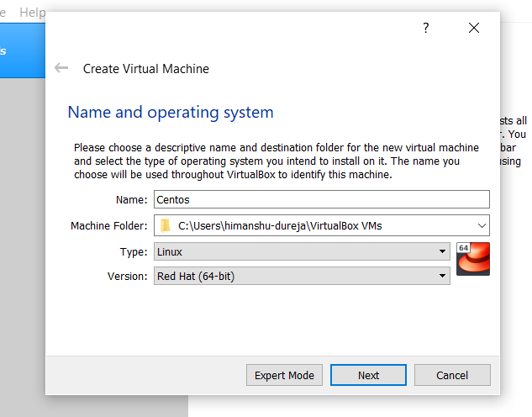Click the Red Hat 64-bit OS icon
This screenshot has height=417, width=532.
(473, 259)
